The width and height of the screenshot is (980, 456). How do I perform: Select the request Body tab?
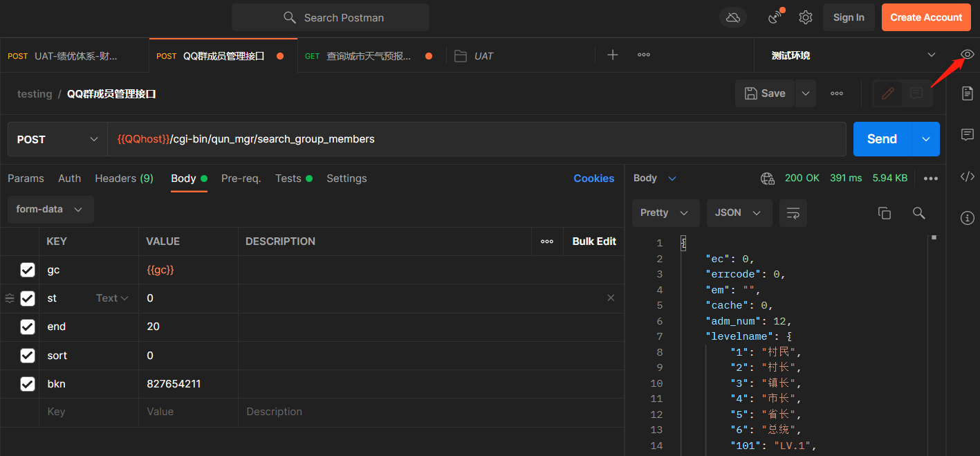(x=189, y=179)
